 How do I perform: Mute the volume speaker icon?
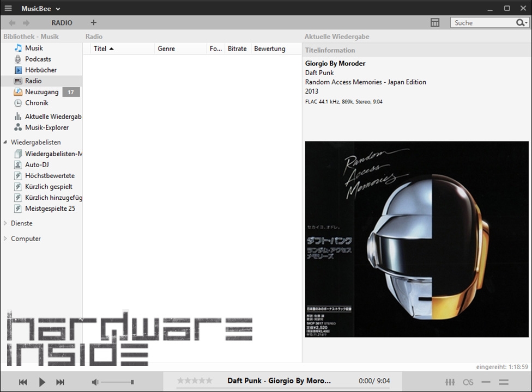pos(95,382)
